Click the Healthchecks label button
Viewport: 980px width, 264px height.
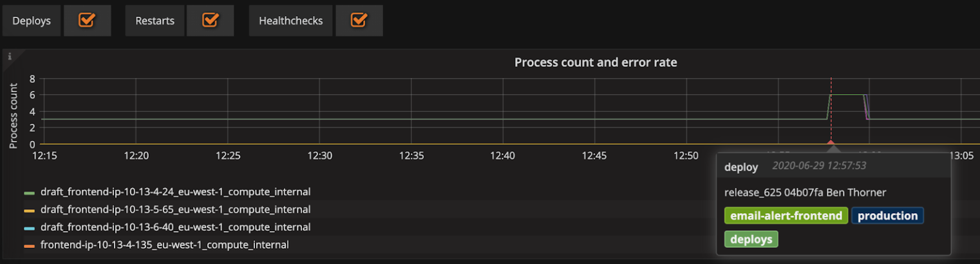coord(290,21)
